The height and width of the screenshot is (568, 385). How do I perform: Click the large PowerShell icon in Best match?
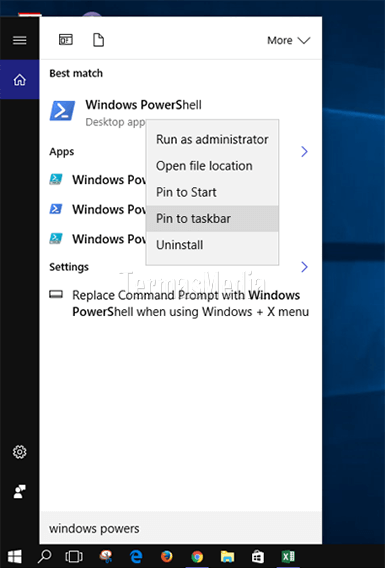point(62,110)
